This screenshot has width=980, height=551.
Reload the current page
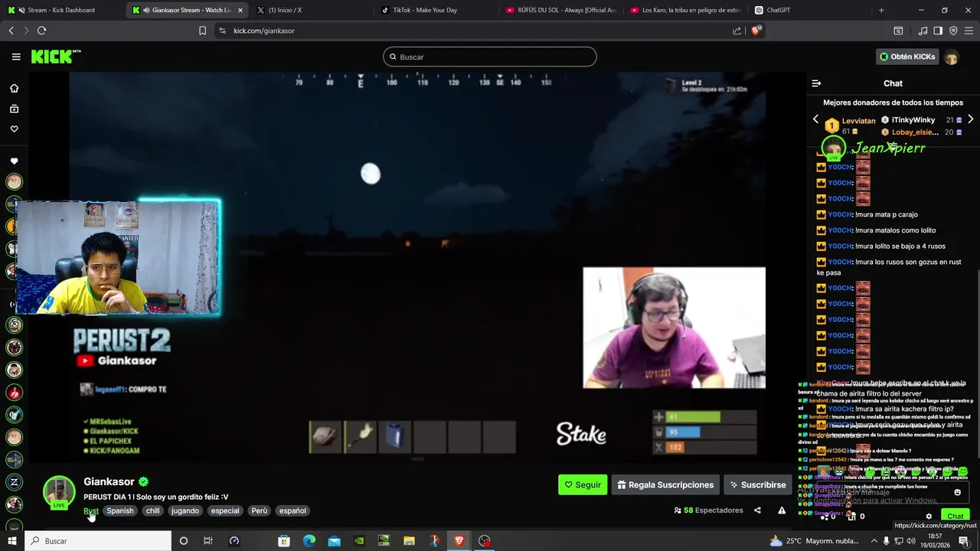(41, 31)
